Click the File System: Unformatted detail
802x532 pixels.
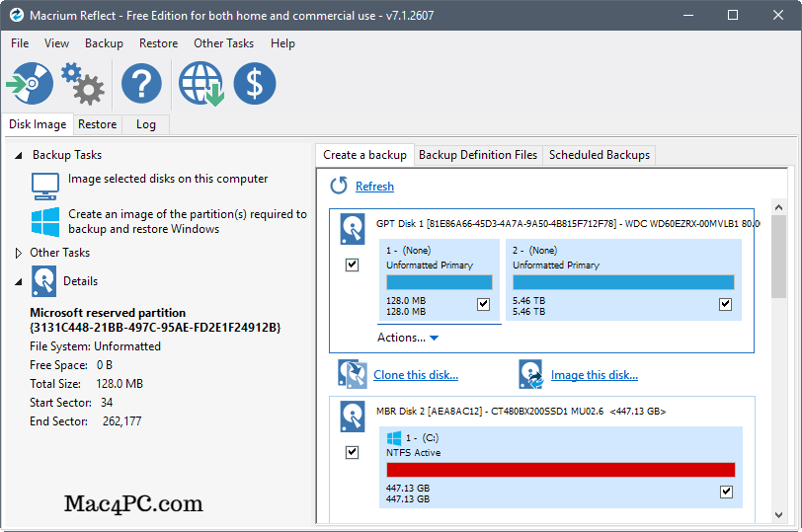tap(95, 346)
